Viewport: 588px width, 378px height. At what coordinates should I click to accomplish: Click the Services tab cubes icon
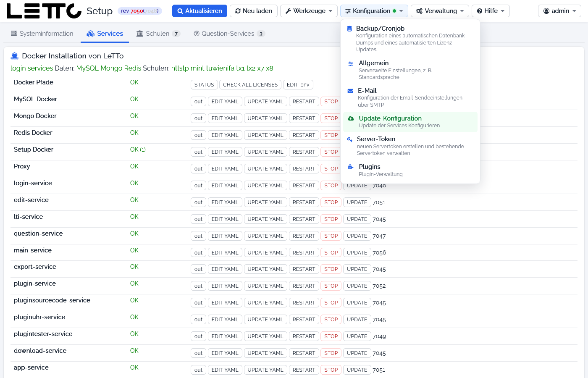pyautogui.click(x=90, y=34)
